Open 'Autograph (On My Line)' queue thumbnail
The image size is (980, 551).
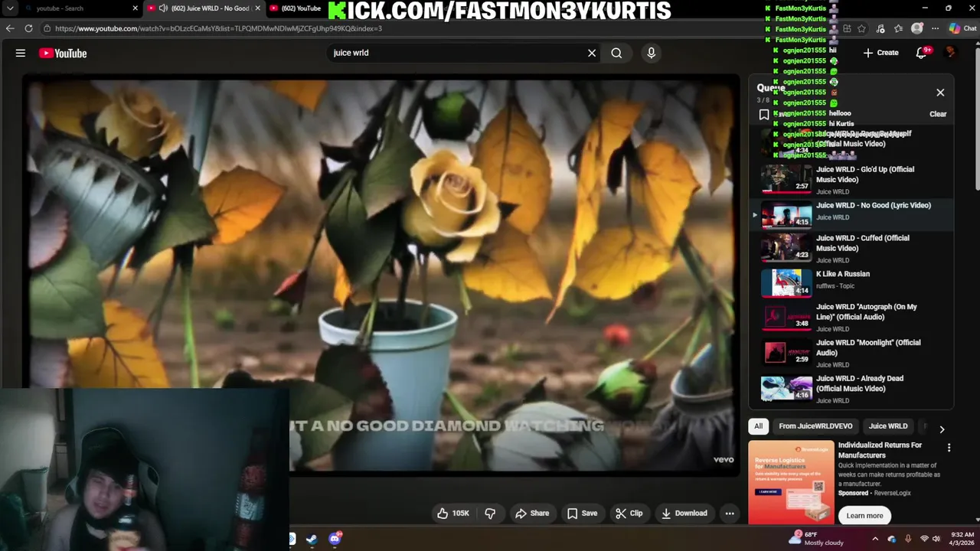point(786,317)
